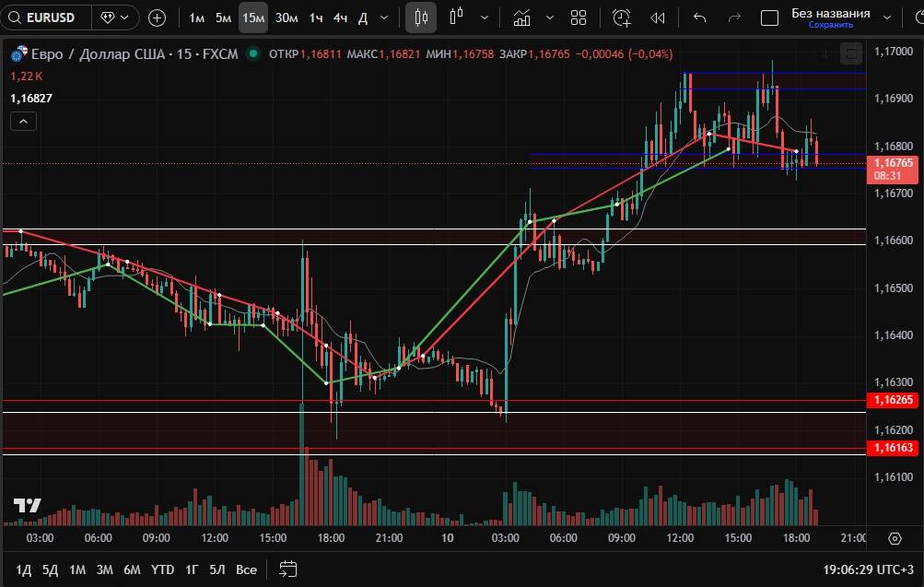Click the add symbol to compare plus icon
Viewport: 924px width, 587px height.
tap(158, 18)
